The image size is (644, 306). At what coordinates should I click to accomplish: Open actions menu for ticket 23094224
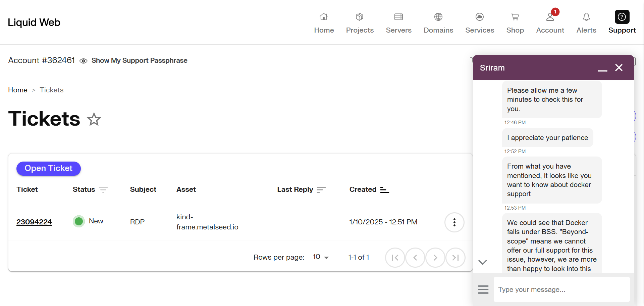click(454, 222)
